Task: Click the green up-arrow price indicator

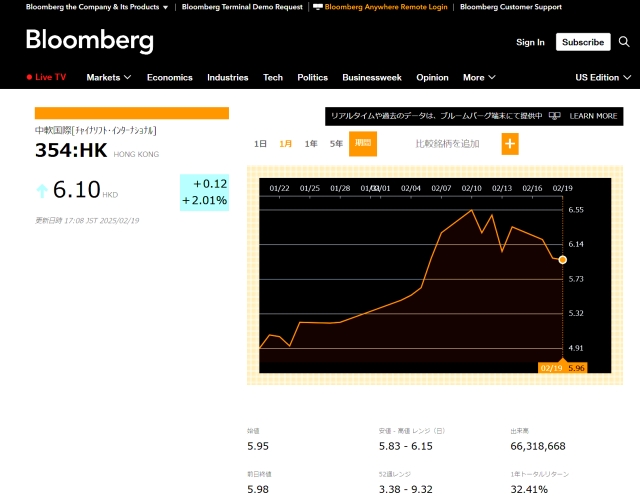Action: [42, 190]
